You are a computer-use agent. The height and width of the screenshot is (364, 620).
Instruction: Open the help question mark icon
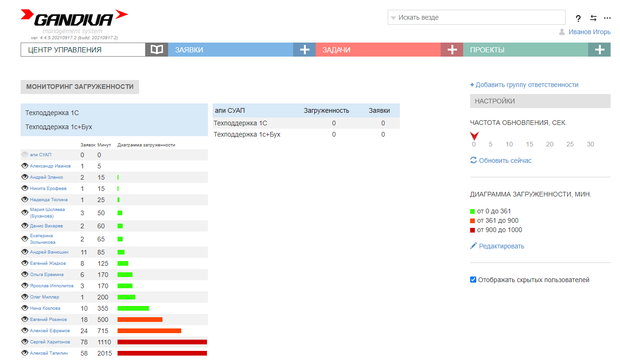pos(578,18)
